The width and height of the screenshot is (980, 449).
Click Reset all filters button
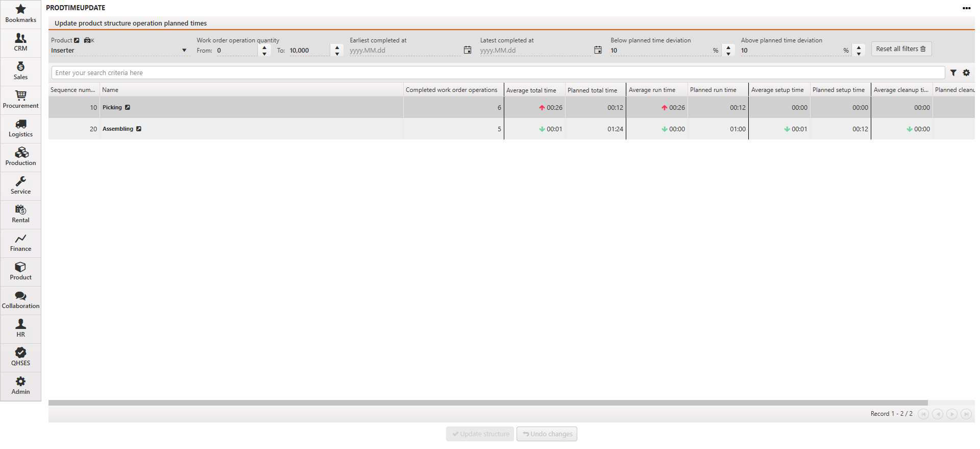tap(901, 49)
